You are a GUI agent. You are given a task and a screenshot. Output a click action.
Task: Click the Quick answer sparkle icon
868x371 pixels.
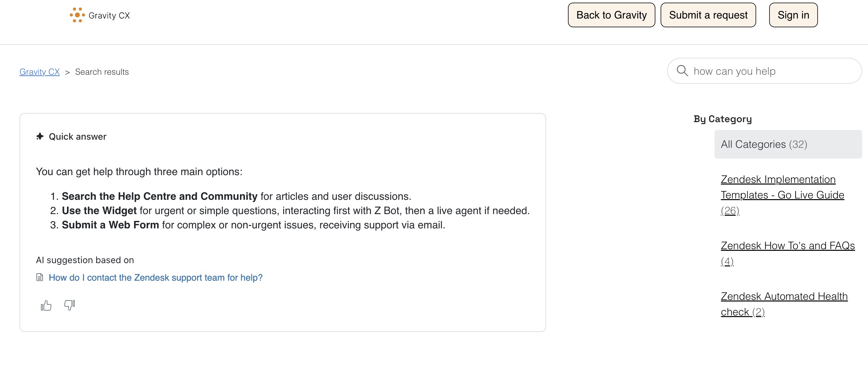(40, 136)
